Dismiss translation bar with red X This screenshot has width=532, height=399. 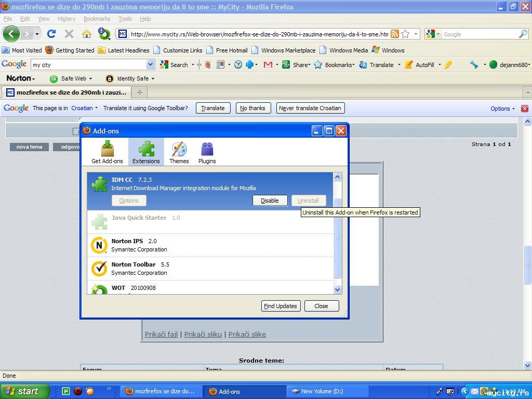click(x=525, y=109)
